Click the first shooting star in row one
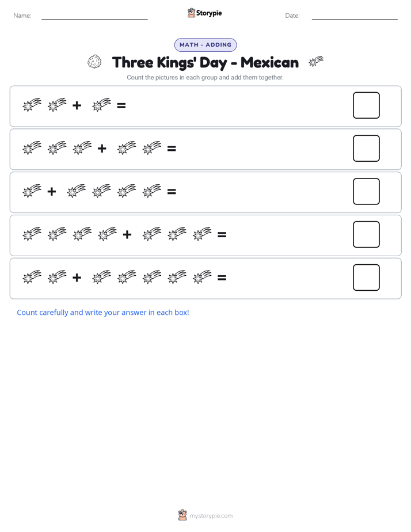This screenshot has width=411, height=532. click(x=32, y=105)
